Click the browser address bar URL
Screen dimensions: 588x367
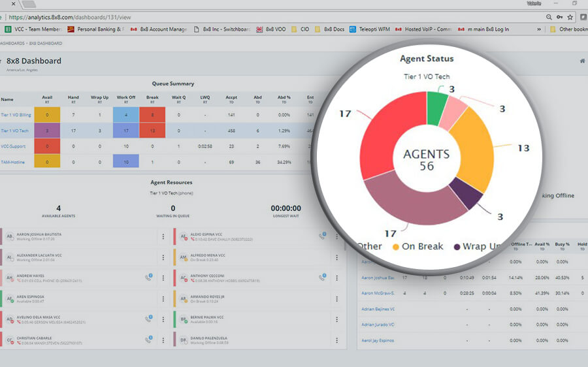click(70, 17)
